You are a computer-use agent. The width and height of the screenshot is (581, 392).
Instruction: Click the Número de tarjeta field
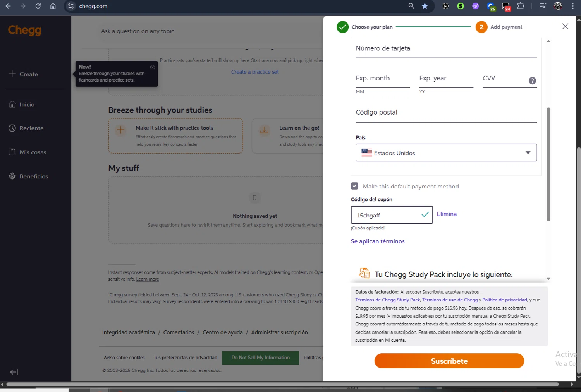tap(446, 49)
